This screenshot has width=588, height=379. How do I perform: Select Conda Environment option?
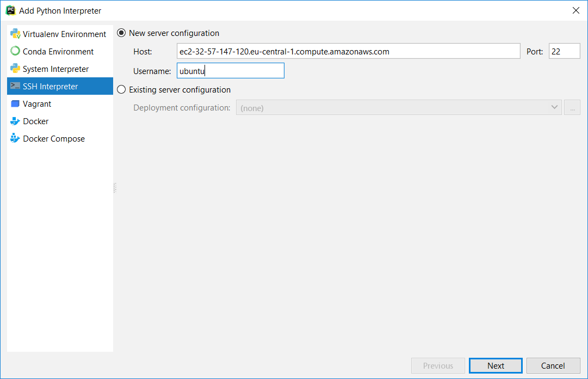point(60,51)
